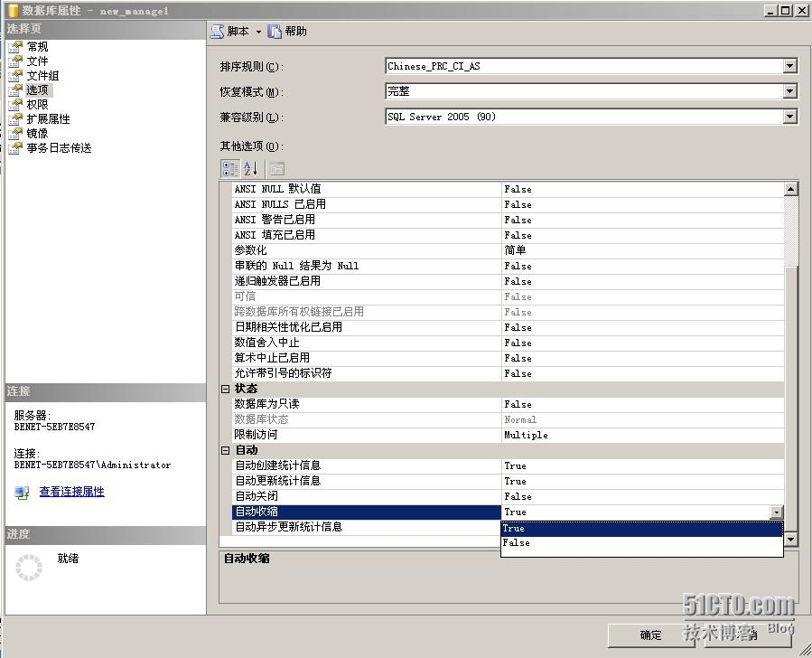Select the 自动创建统计信息 row
The height and width of the screenshot is (658, 812).
[508, 465]
